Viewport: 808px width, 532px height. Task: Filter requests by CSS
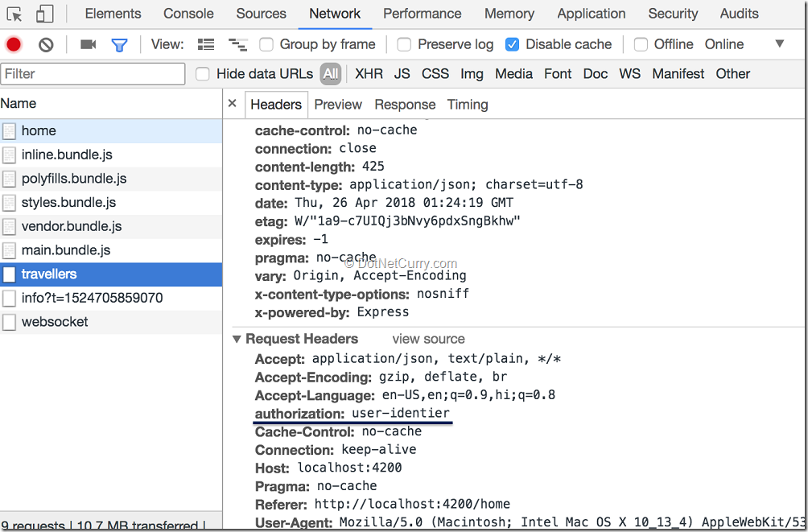coord(435,74)
